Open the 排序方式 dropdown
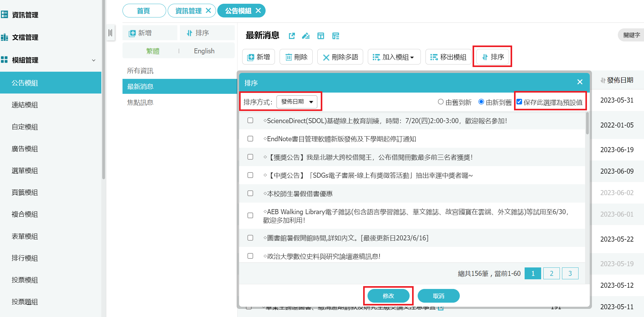Screen dimensions: 644x317 (297, 102)
